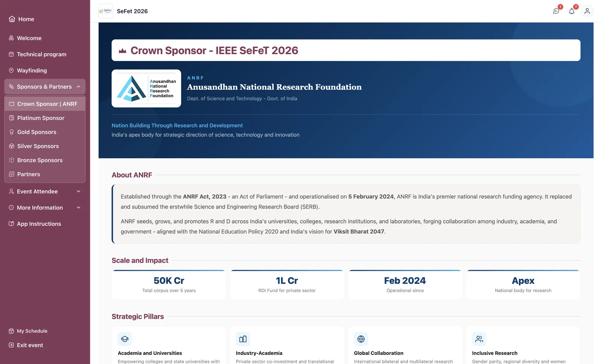Click the crown icon in page header
Viewport: 602px width, 364px height.
(123, 51)
